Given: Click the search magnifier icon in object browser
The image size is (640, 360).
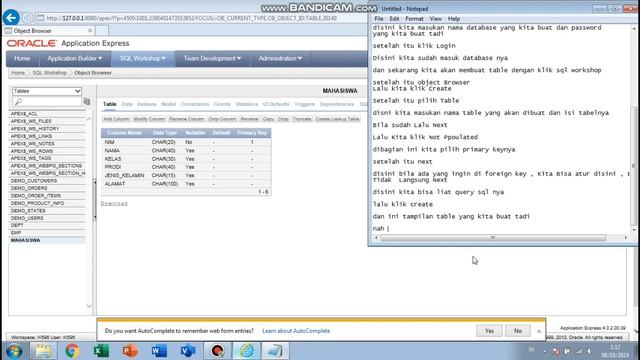Looking at the screenshot, I should 18,102.
